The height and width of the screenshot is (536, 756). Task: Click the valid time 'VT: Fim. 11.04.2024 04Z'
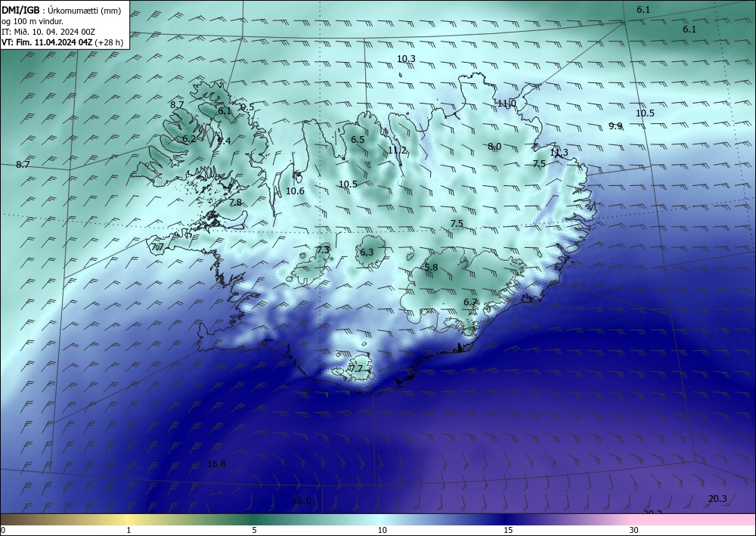(47, 42)
